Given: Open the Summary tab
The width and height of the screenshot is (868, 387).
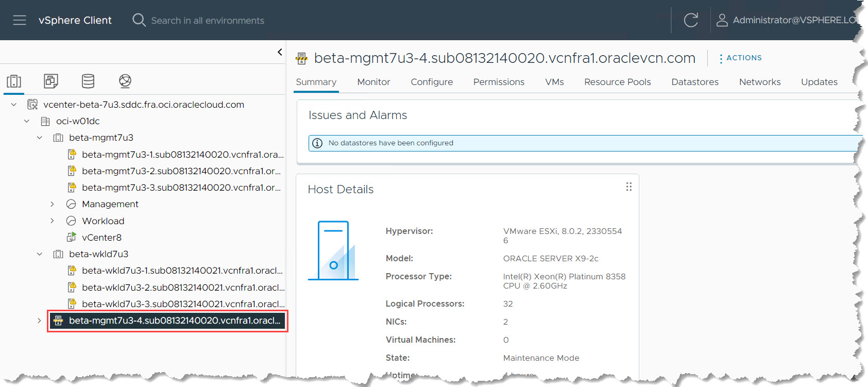Looking at the screenshot, I should click(316, 82).
